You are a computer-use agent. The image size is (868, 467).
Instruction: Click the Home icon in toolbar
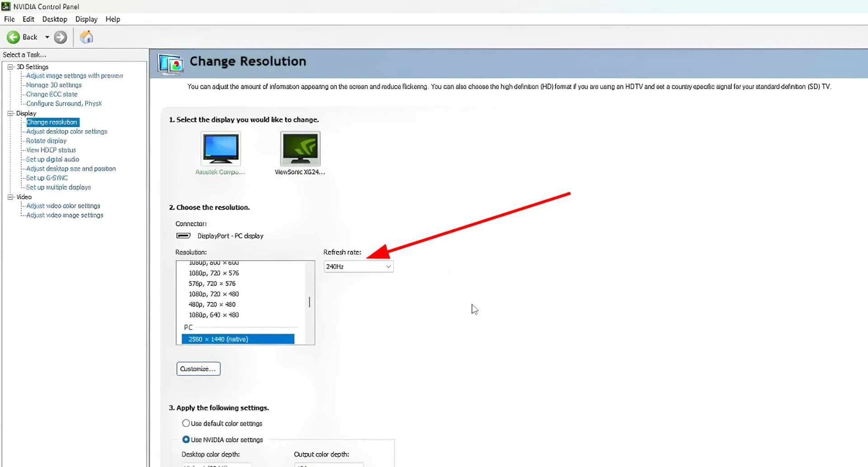[x=86, y=37]
